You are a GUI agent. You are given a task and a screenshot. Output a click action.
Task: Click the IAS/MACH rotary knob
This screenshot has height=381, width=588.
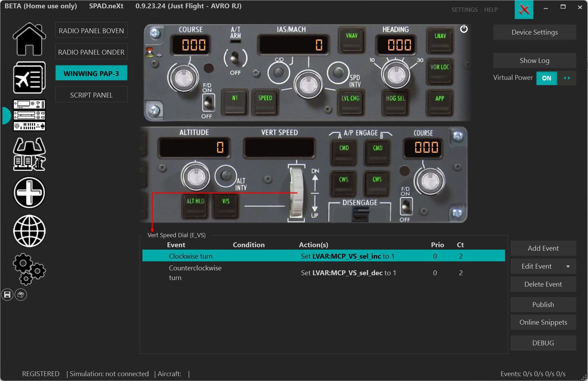pyautogui.click(x=308, y=85)
